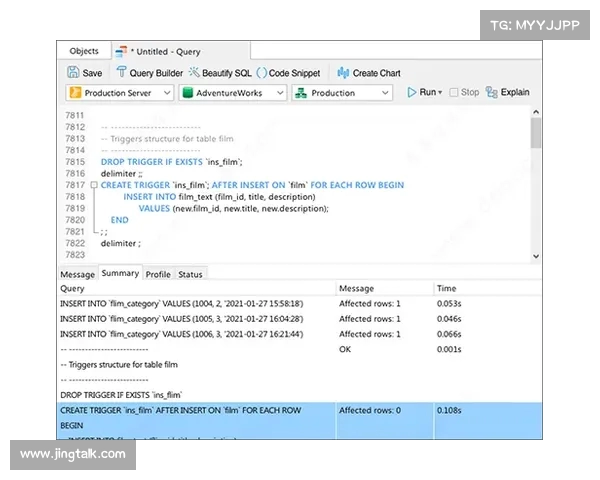
Task: Run the query with play icon
Action: click(411, 93)
